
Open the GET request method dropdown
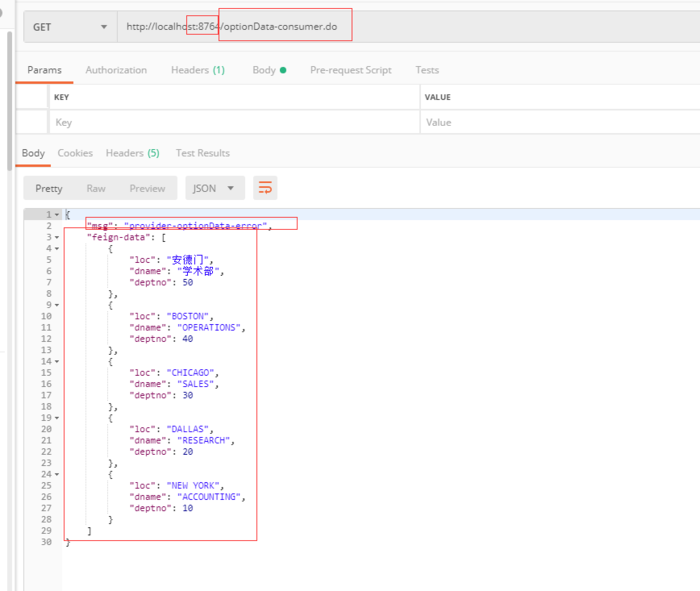coord(70,27)
